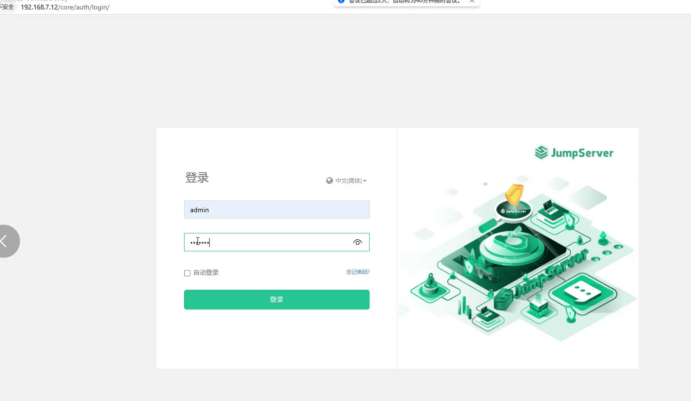This screenshot has width=691, height=402.
Task: Click the blue info icon in notification
Action: coord(341,1)
